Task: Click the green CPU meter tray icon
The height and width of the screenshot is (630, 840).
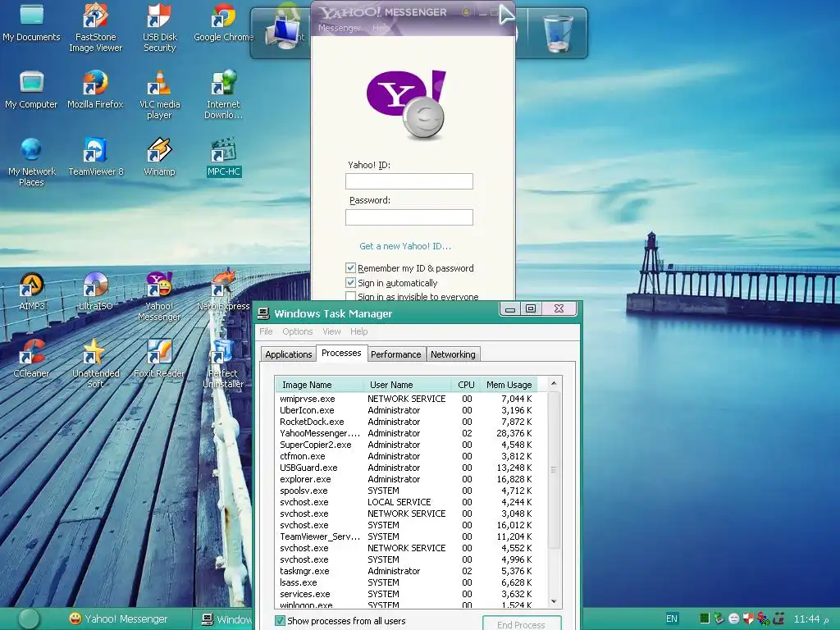Action: click(705, 619)
